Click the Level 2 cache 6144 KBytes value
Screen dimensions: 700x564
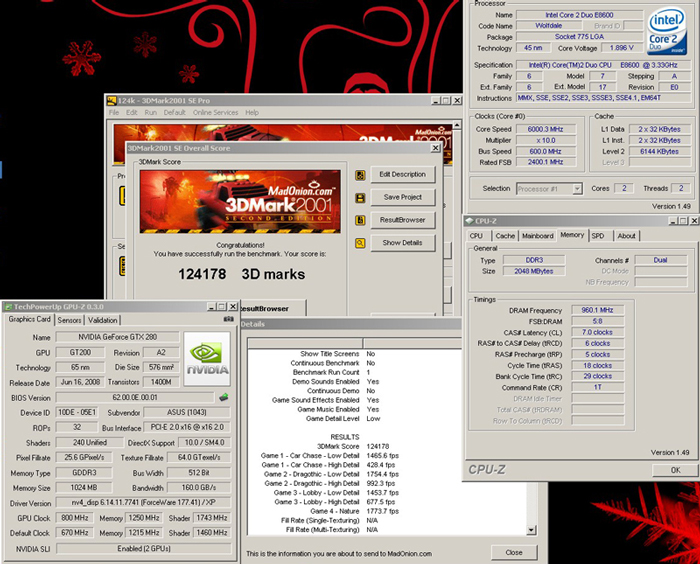coord(659,151)
